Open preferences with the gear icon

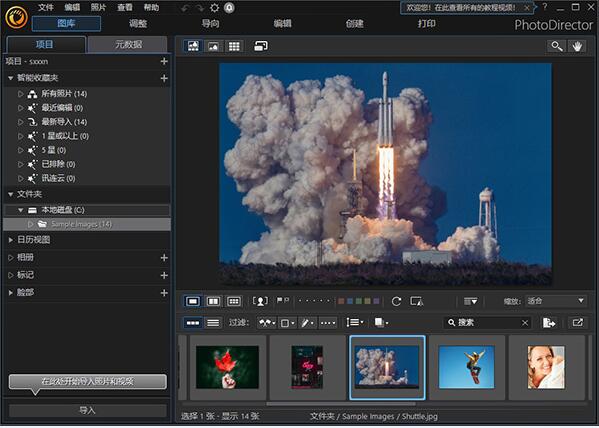pyautogui.click(x=215, y=8)
